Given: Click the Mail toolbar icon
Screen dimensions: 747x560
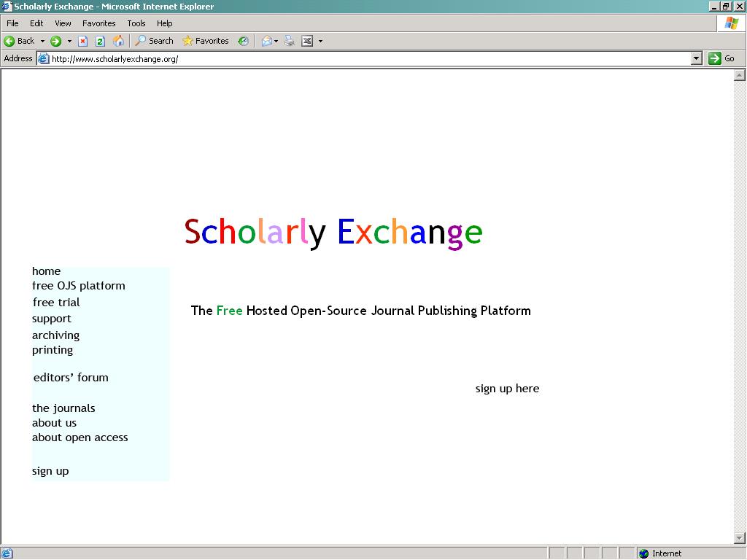Looking at the screenshot, I should click(x=267, y=41).
